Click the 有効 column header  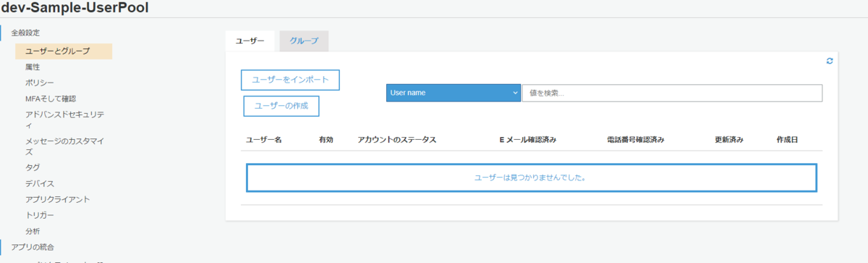click(x=326, y=139)
